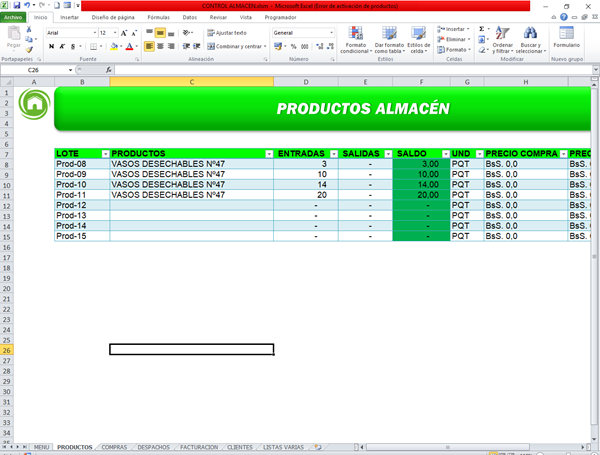Viewport: 600px width, 455px height.
Task: Open SALDO column filter dropdown
Action: 446,154
